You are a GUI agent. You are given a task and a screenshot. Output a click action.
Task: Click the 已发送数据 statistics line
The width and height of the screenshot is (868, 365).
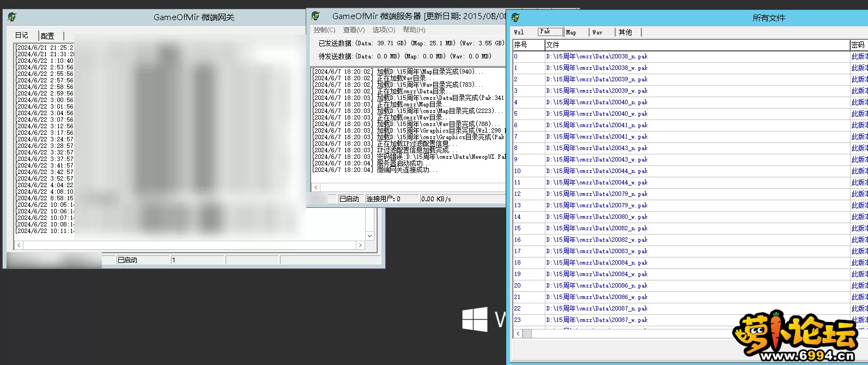411,43
